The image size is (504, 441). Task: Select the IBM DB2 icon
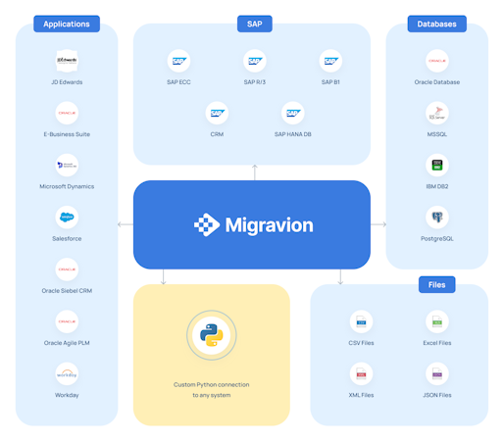click(437, 165)
